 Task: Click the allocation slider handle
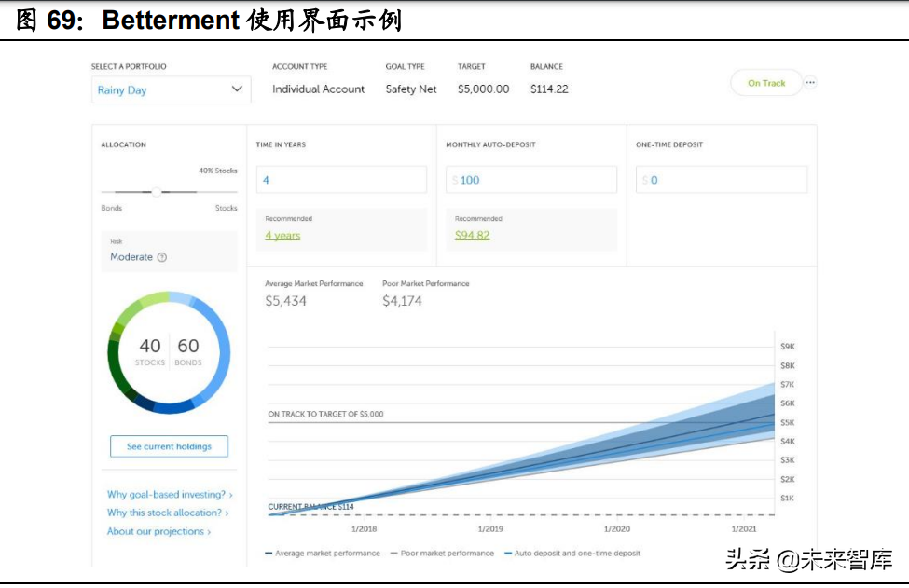[156, 192]
